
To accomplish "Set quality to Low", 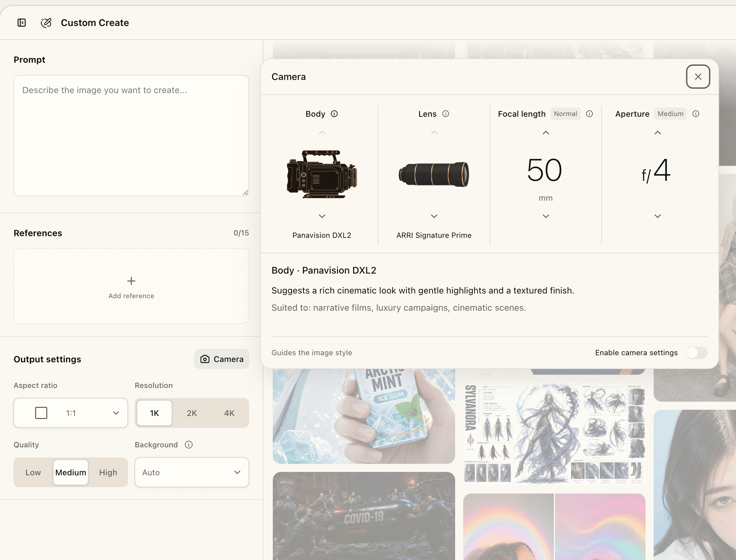I will click(x=33, y=472).
